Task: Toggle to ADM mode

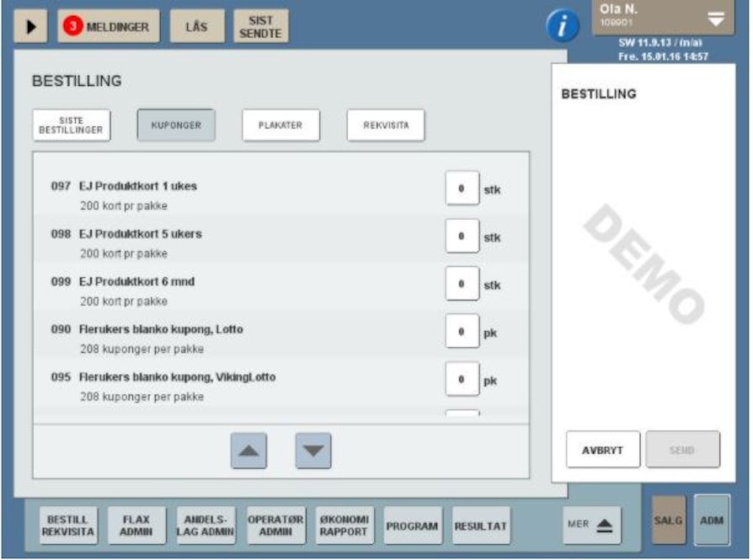Action: coord(712,520)
